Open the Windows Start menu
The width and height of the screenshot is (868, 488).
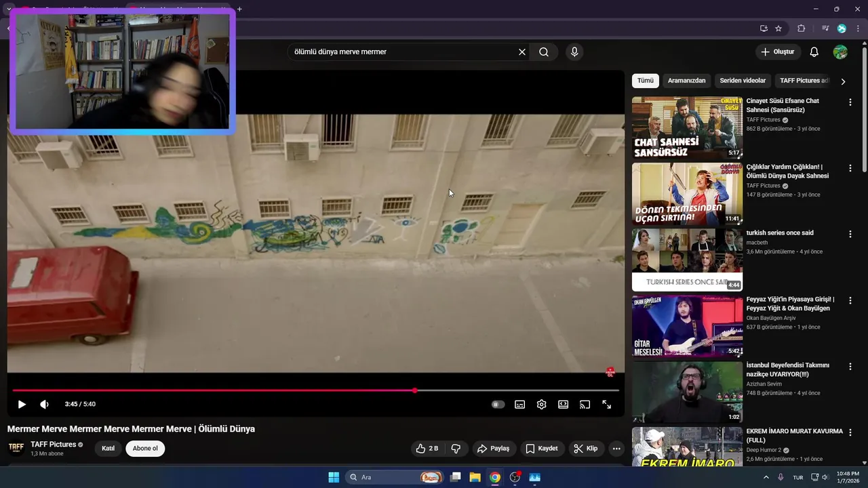point(334,477)
